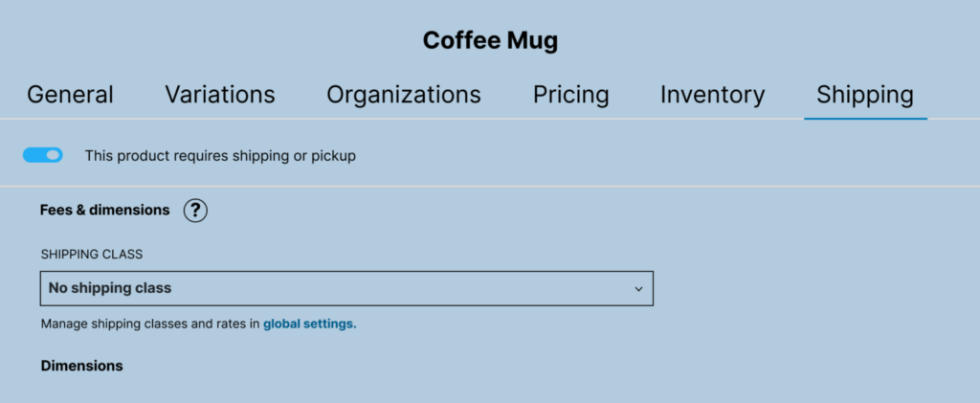
Task: Open the Variations tab
Action: (220, 95)
